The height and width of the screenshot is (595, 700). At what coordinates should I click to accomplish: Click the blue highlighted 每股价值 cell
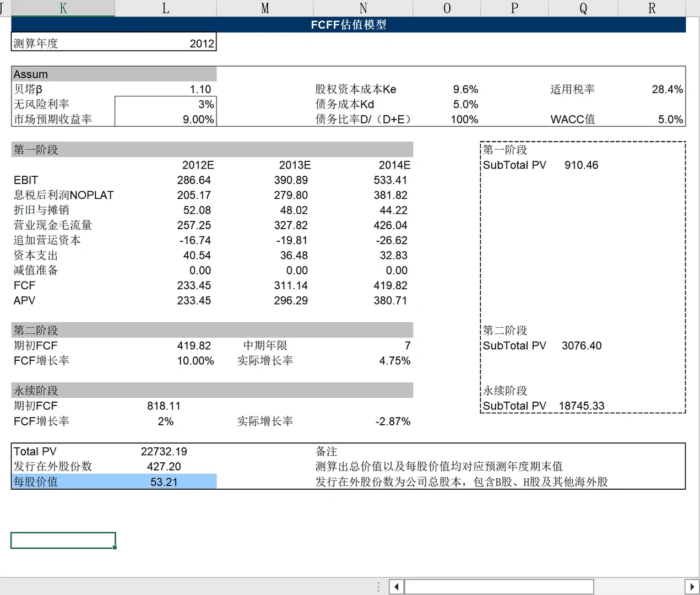pyautogui.click(x=165, y=481)
